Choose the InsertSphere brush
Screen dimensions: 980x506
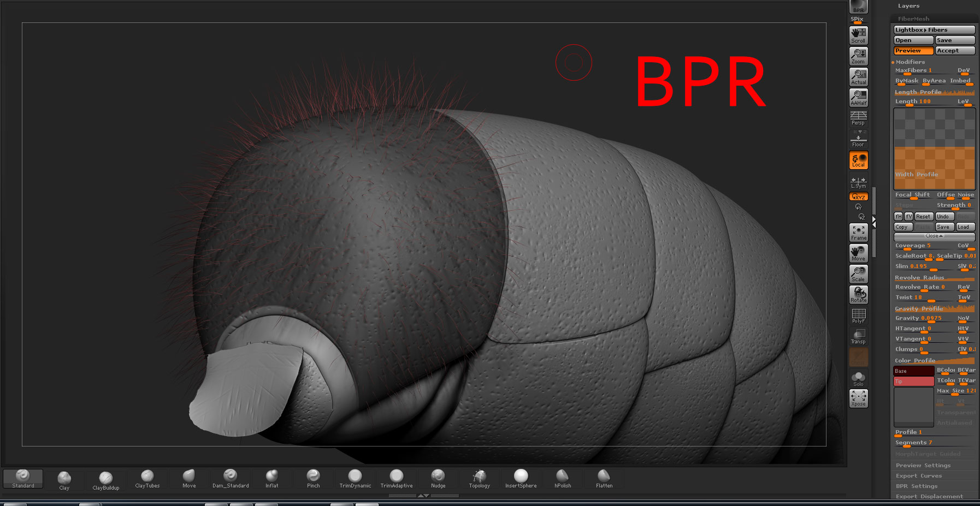click(521, 479)
